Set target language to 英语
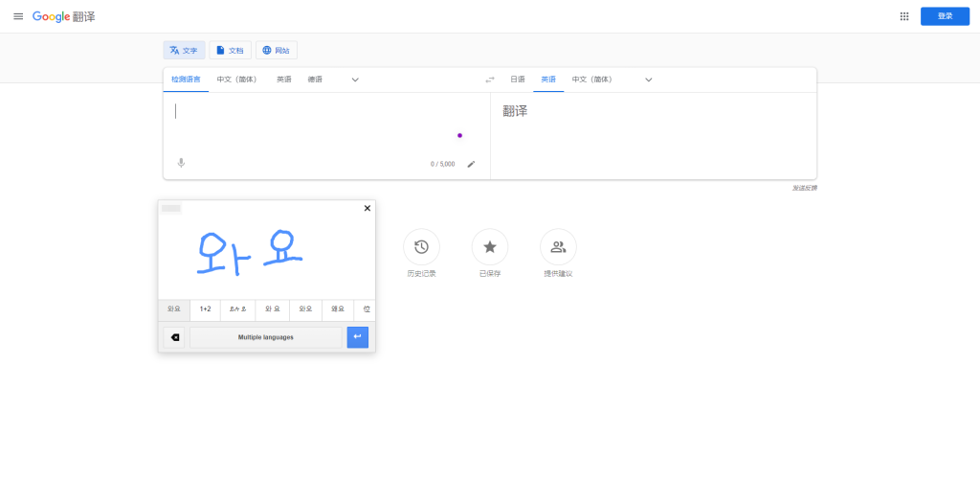The height and width of the screenshot is (479, 980). pos(548,80)
